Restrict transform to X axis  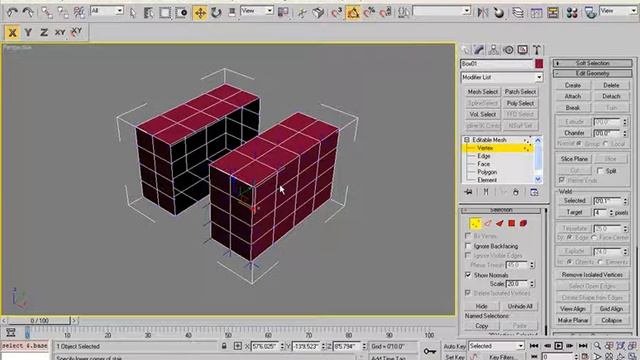[12, 32]
